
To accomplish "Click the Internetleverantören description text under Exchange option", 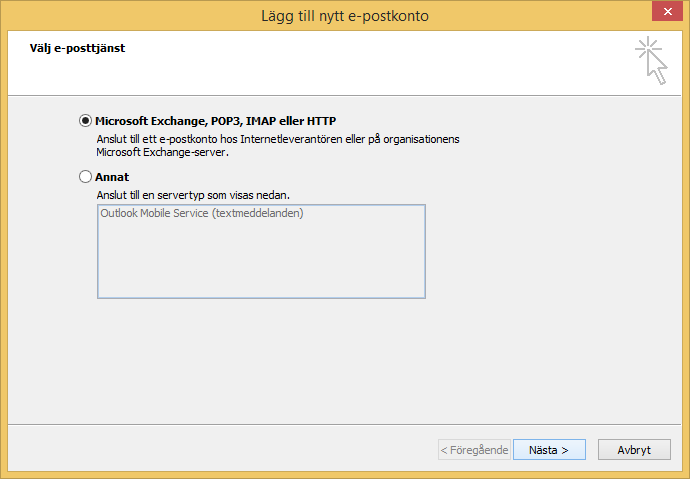I will coord(278,146).
